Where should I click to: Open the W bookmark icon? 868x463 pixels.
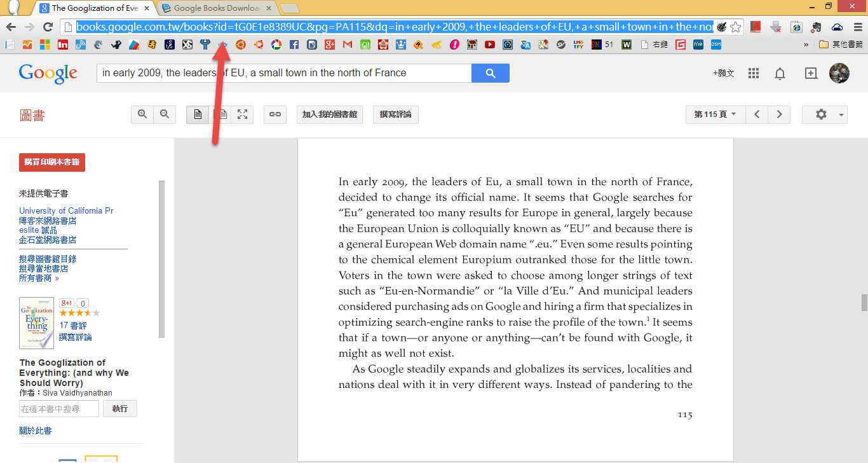pyautogui.click(x=627, y=45)
